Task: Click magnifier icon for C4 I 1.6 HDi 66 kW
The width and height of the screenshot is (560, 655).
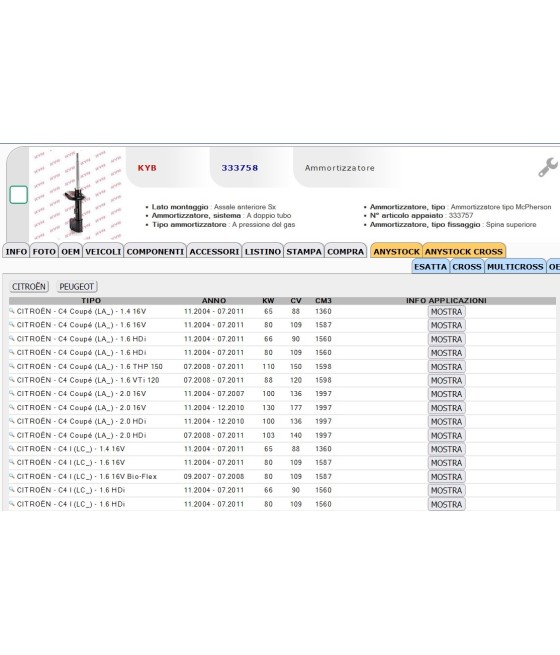Action: coord(12,490)
